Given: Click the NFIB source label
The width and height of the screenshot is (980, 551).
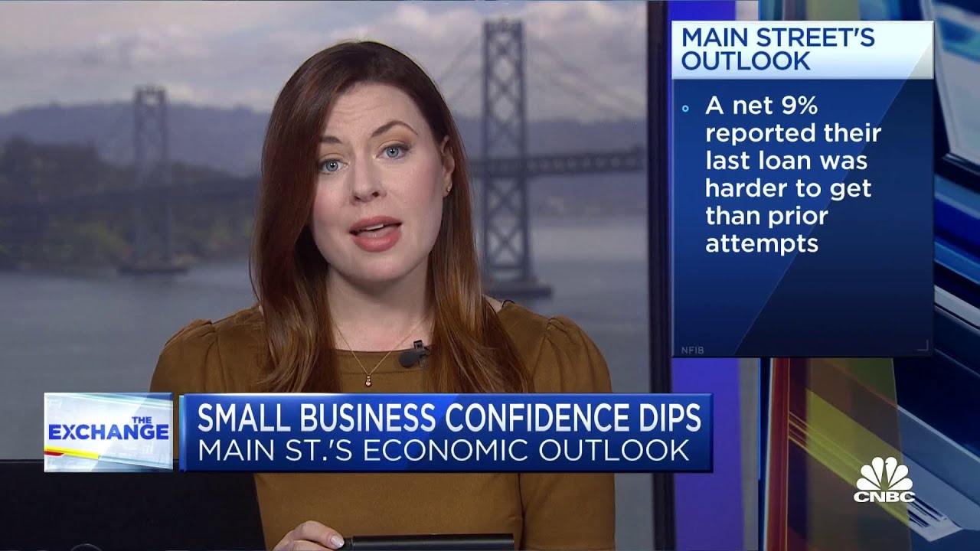Looking at the screenshot, I should point(692,350).
